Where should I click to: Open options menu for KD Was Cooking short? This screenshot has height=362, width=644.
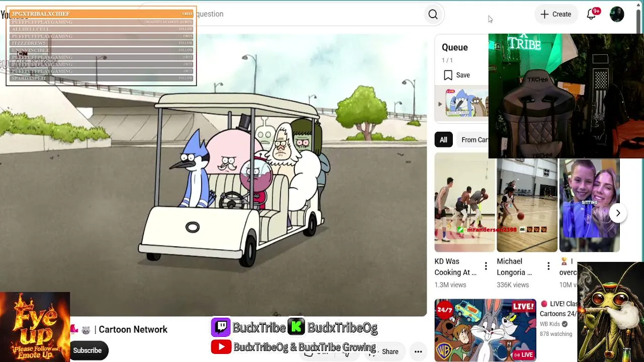point(486,266)
